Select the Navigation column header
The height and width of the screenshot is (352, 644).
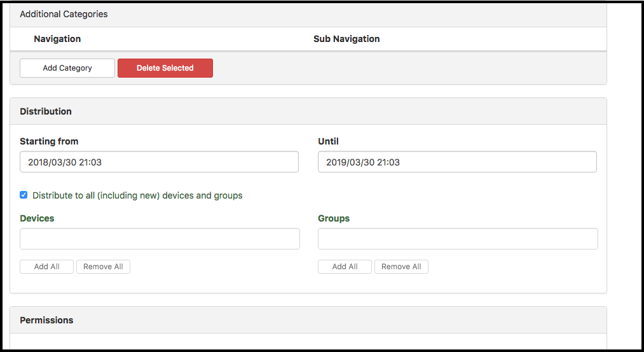click(x=57, y=39)
